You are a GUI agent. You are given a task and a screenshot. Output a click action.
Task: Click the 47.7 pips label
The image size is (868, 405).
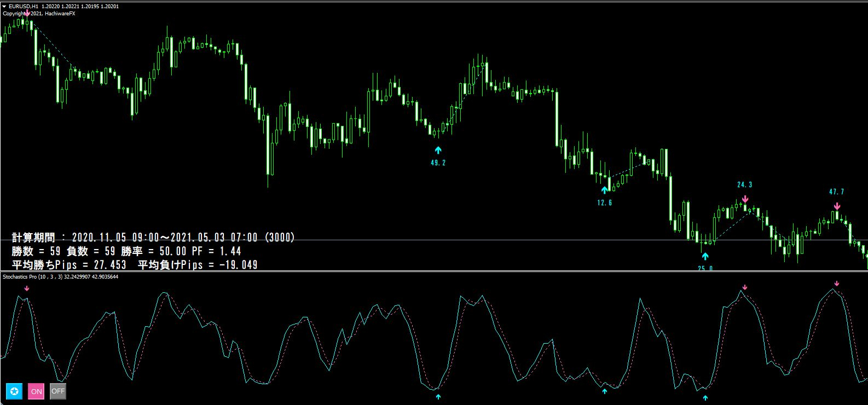pos(837,192)
